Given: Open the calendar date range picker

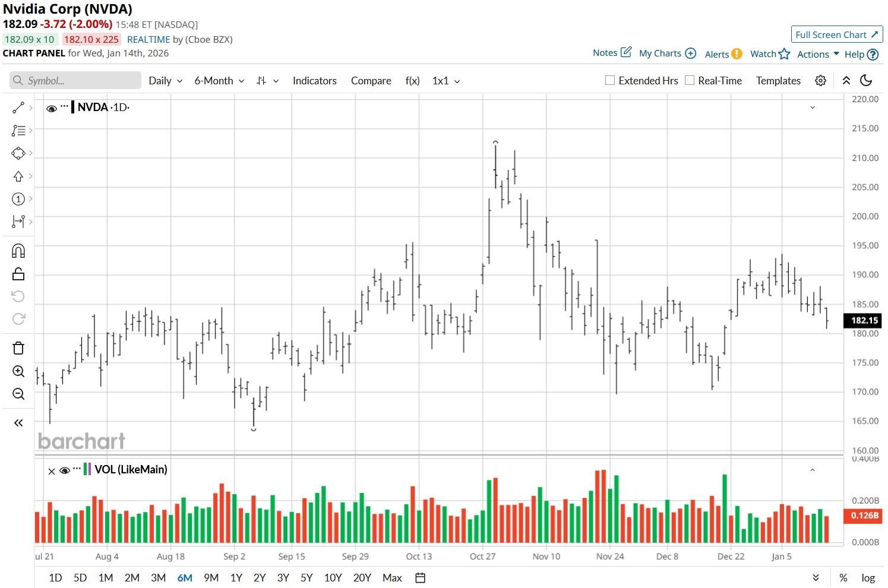Looking at the screenshot, I should tap(420, 578).
